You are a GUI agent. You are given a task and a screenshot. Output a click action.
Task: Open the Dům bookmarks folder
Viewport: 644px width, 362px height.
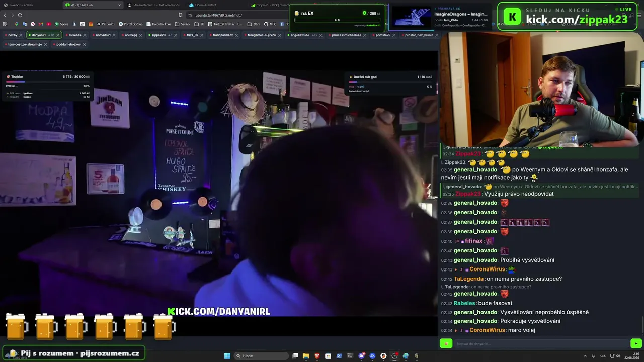[255, 24]
